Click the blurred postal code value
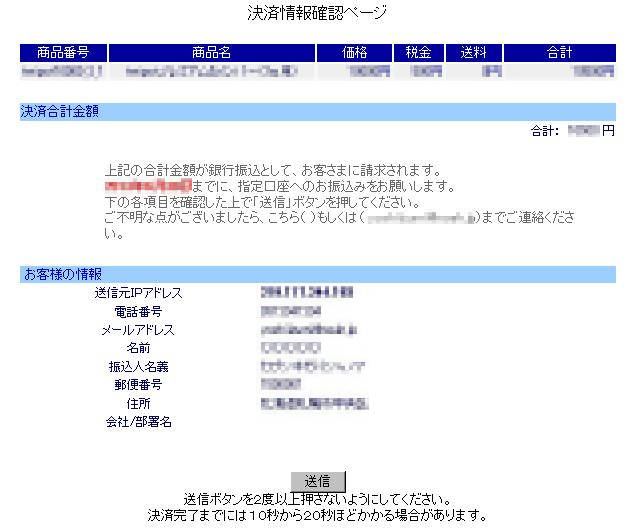The height and width of the screenshot is (529, 636). point(281,384)
